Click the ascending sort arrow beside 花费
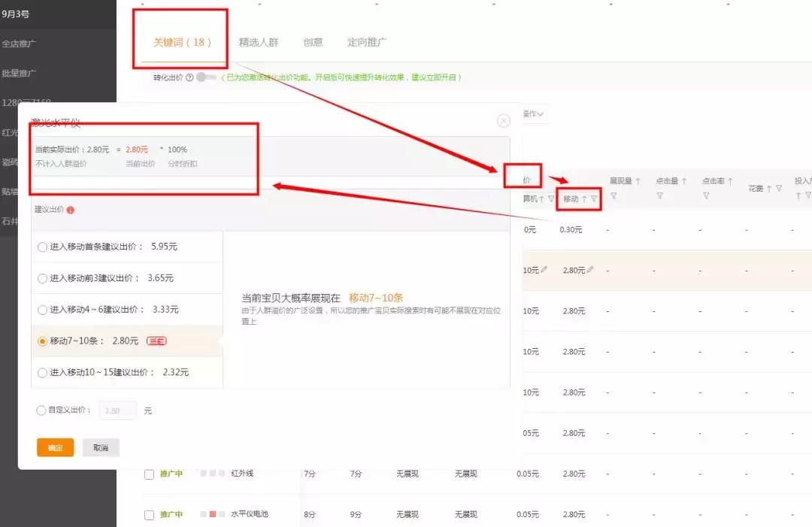The height and width of the screenshot is (527, 812). 768,189
